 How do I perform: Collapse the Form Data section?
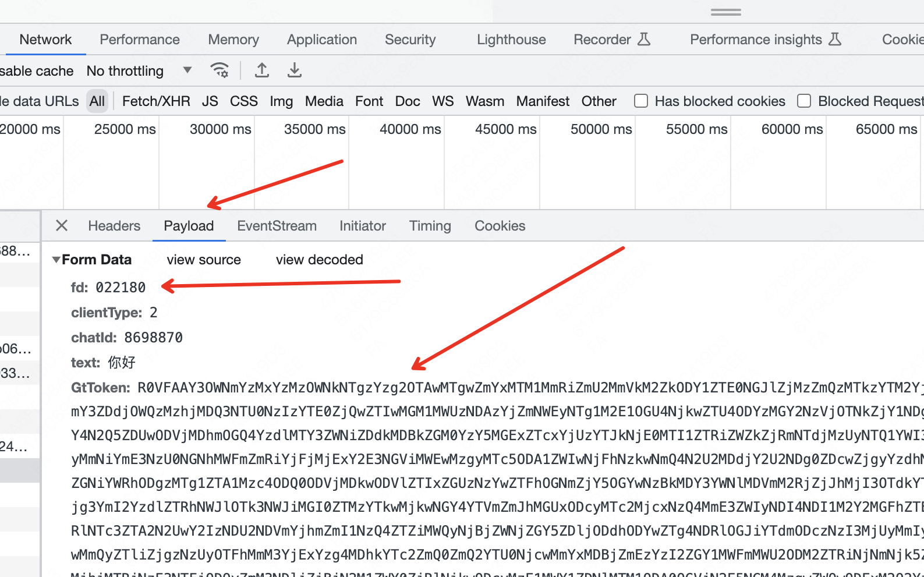point(56,260)
